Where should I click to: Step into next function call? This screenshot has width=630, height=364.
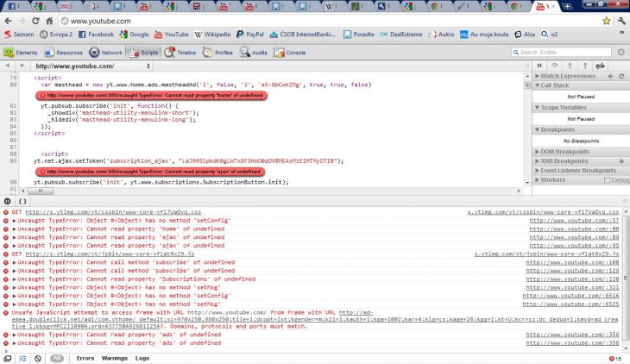click(570, 66)
